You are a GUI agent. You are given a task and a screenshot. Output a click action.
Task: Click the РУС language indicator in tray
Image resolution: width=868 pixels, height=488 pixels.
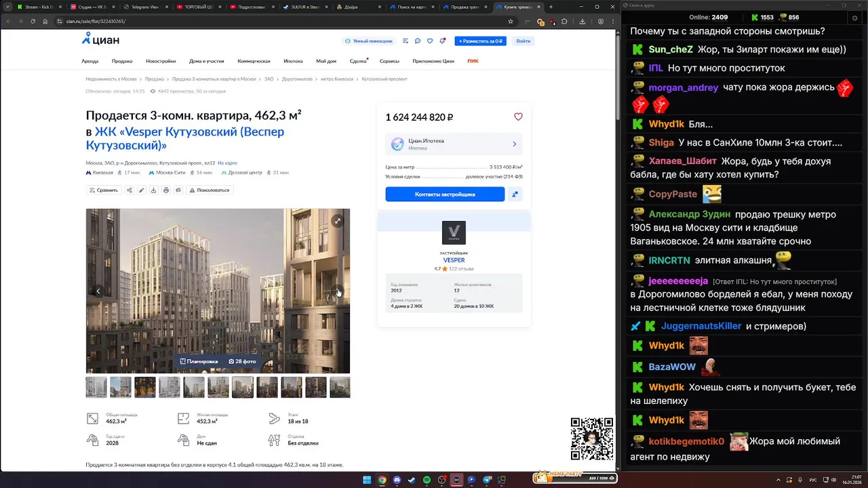coord(813,480)
